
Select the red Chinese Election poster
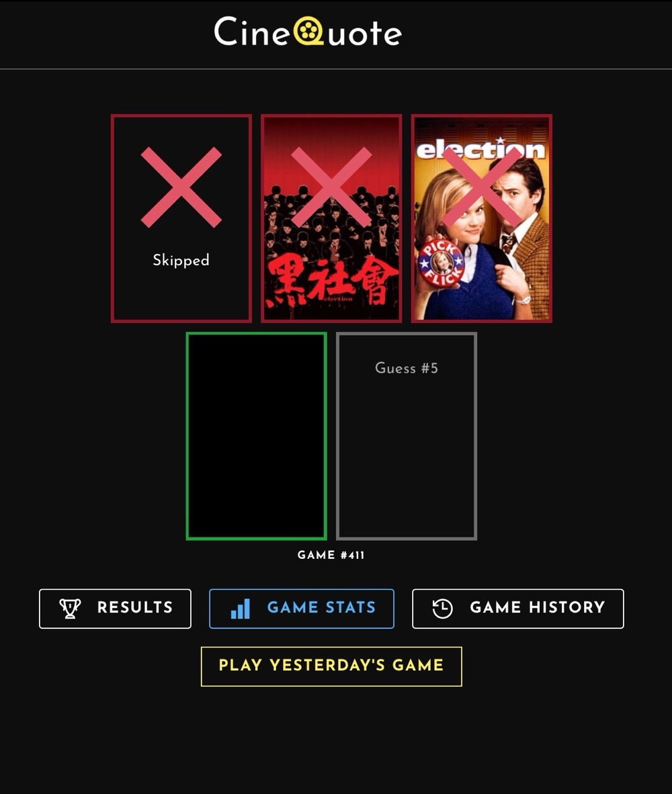tap(331, 218)
